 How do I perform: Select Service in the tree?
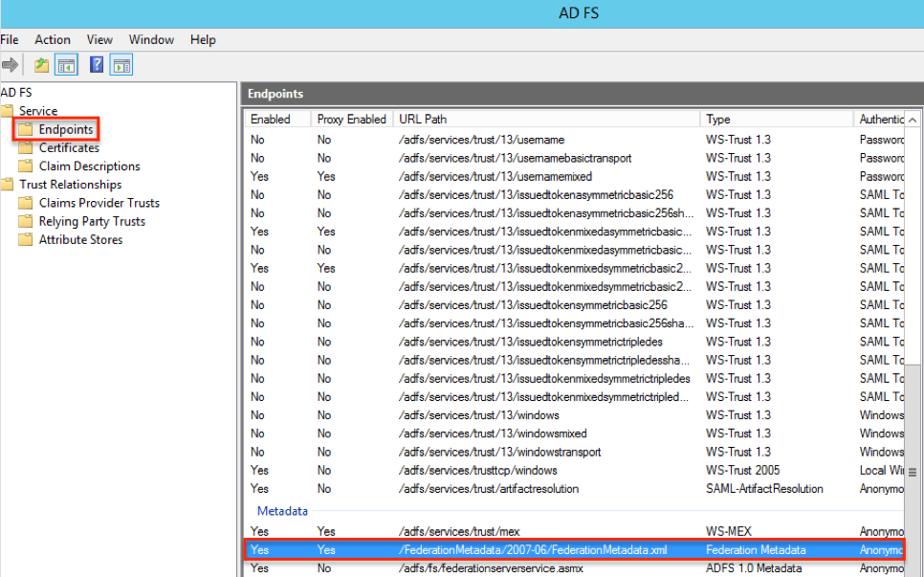38,111
